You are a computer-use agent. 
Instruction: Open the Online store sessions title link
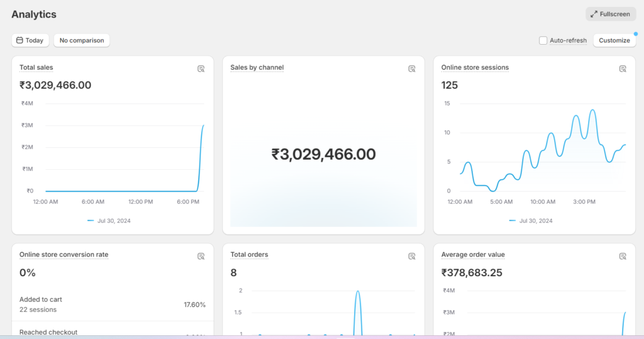(475, 67)
